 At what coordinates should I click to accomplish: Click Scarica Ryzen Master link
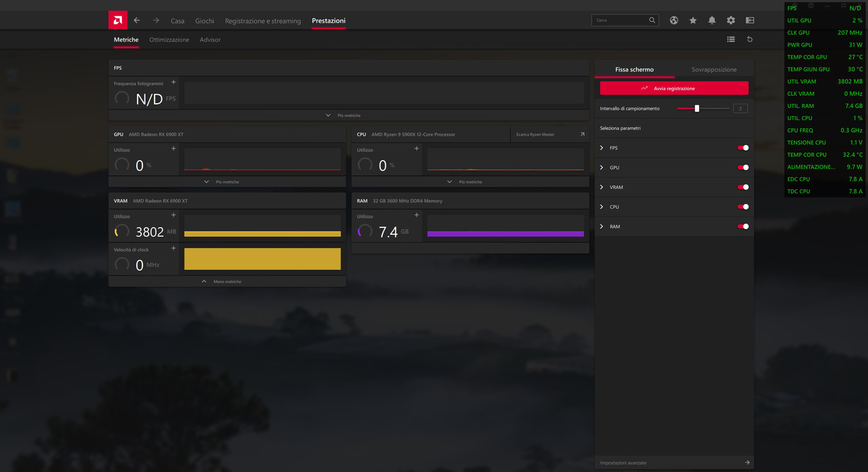coord(535,134)
